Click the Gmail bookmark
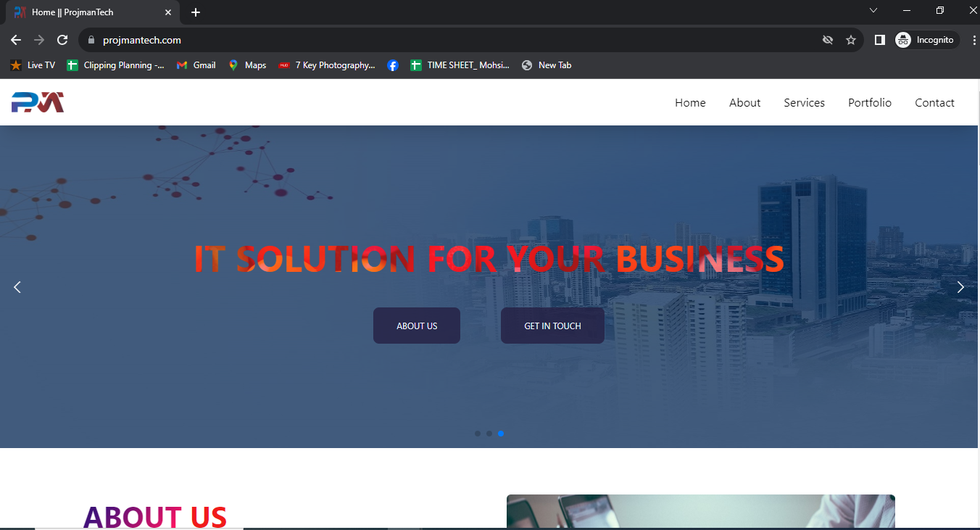Viewport: 980px width, 530px height. tap(196, 65)
